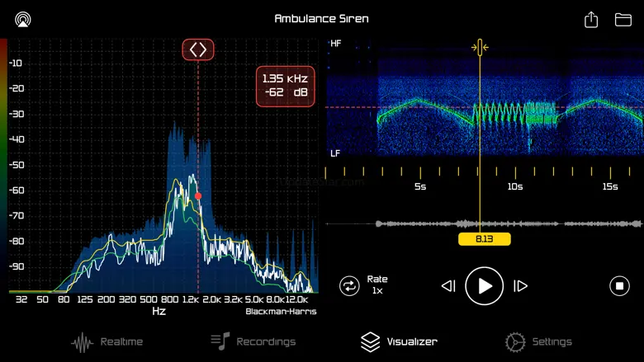Open the folder files icon

[x=623, y=20]
